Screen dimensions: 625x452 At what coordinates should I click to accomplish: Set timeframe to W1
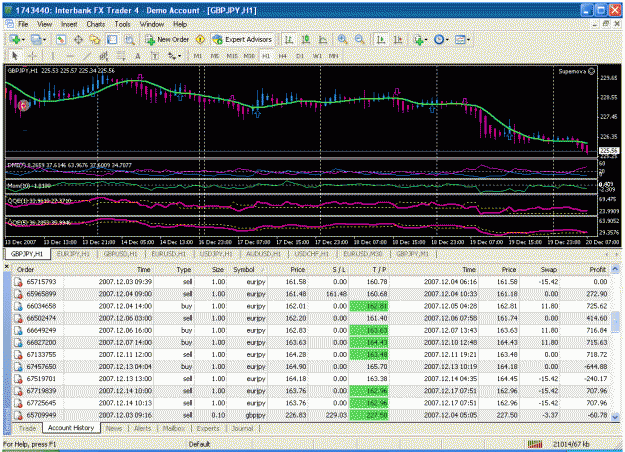(317, 56)
